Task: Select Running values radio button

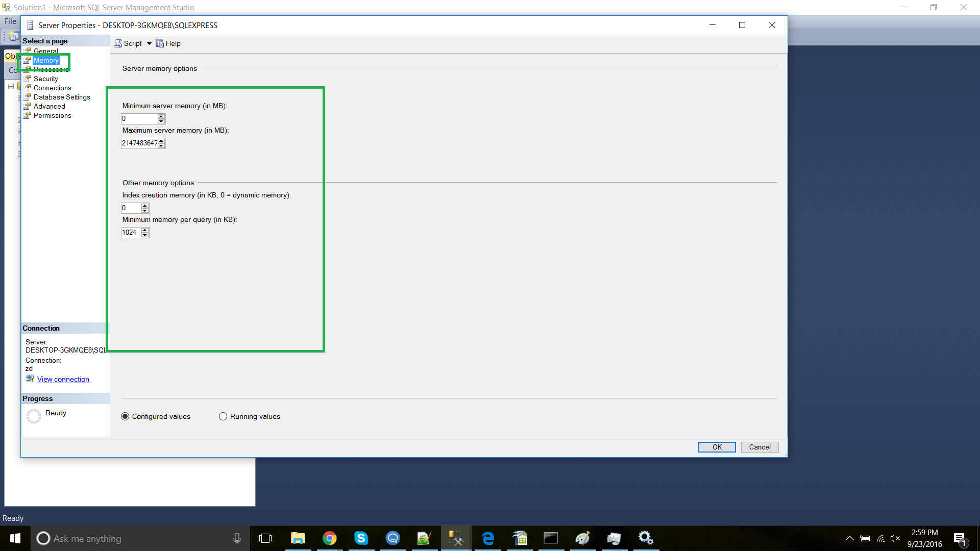Action: [x=223, y=416]
